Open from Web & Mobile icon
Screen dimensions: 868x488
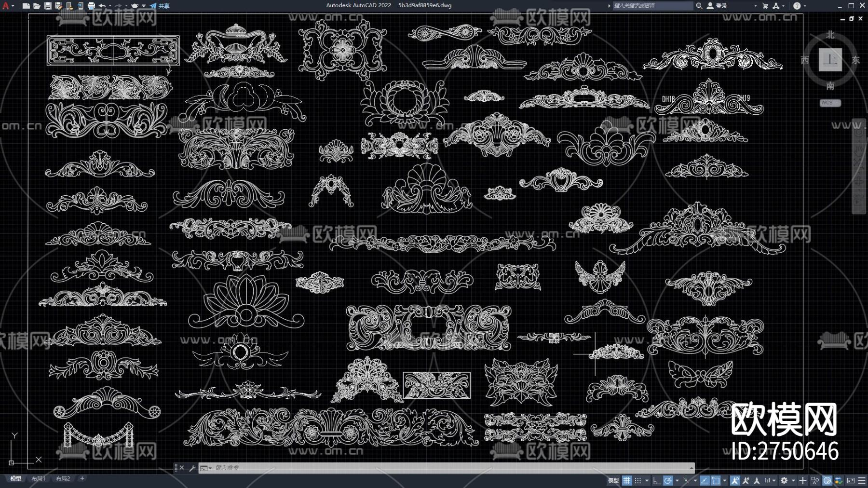69,6
